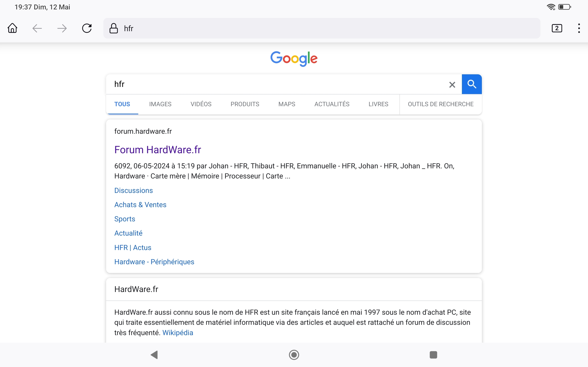Open Android recent apps square
Screen dimensions: 588x367
[433, 355]
